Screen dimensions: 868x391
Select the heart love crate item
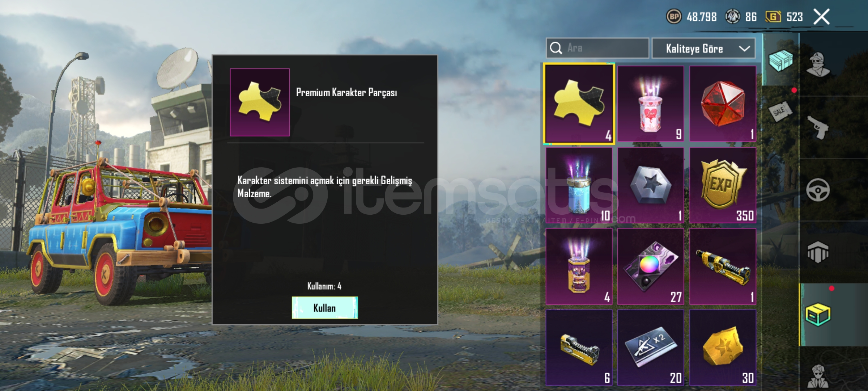(x=651, y=104)
